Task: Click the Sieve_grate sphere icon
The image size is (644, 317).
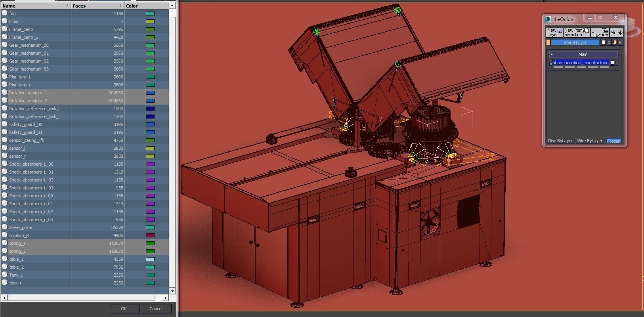Action: [x=4, y=227]
